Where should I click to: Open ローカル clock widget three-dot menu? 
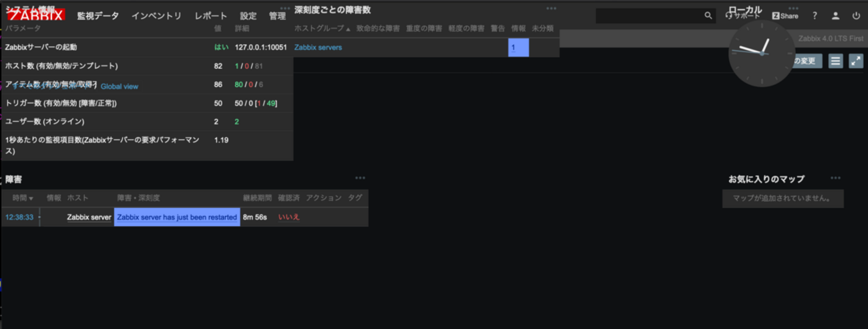(793, 9)
